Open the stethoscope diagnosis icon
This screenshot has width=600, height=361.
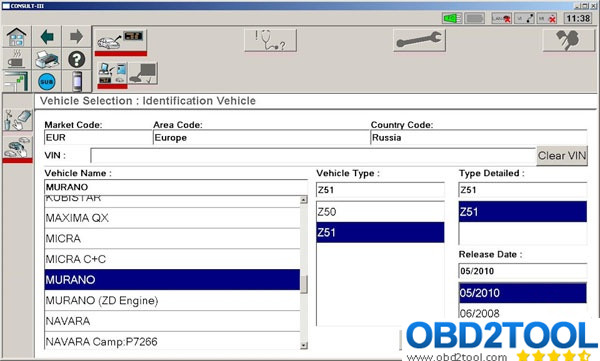(271, 40)
